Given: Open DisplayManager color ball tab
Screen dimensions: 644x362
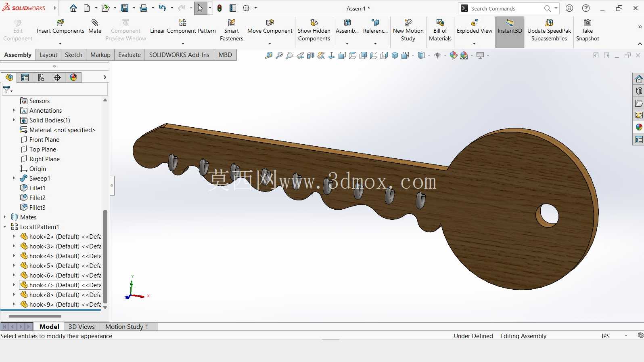Looking at the screenshot, I should point(73,78).
